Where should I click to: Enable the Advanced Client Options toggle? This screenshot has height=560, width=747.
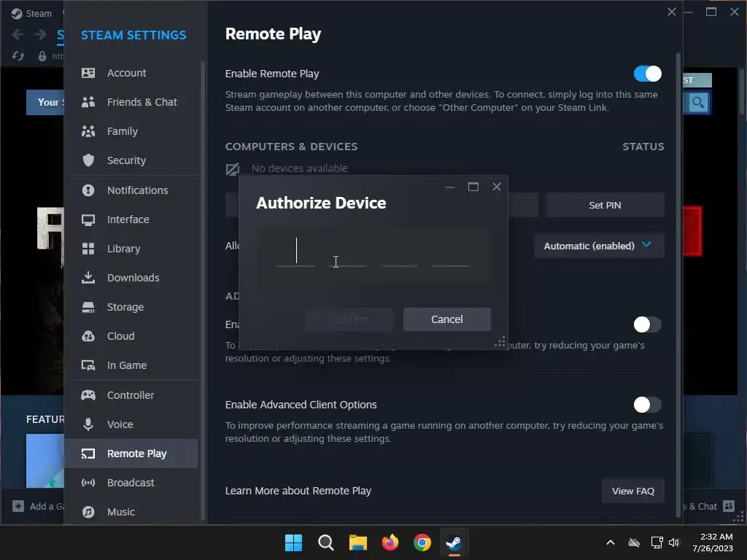click(x=648, y=405)
